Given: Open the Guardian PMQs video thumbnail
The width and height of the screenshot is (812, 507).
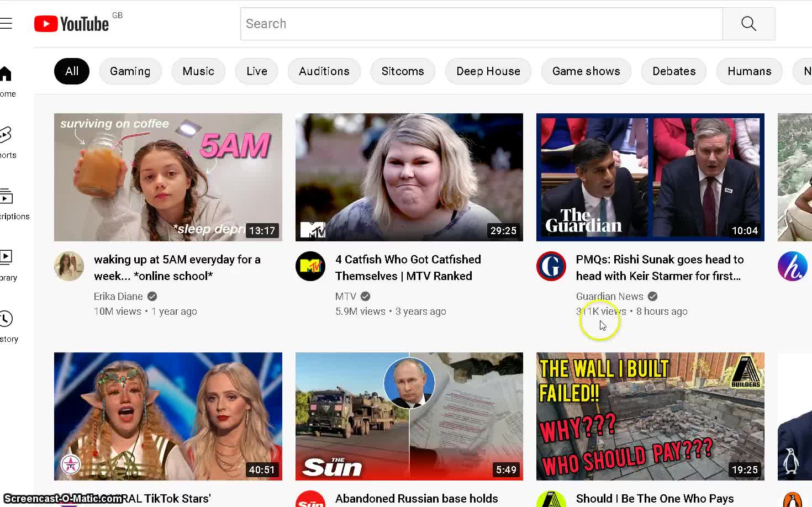Looking at the screenshot, I should [650, 177].
